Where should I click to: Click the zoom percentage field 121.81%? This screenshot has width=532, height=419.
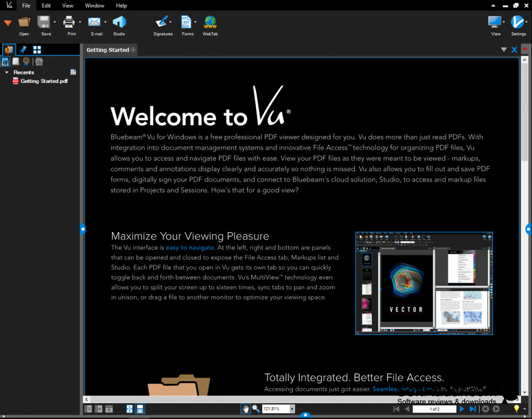[276, 409]
